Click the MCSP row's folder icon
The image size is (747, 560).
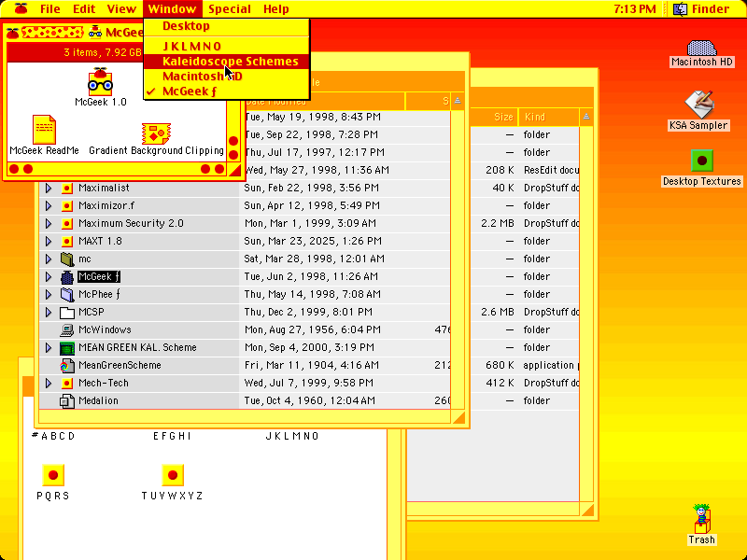coord(67,313)
